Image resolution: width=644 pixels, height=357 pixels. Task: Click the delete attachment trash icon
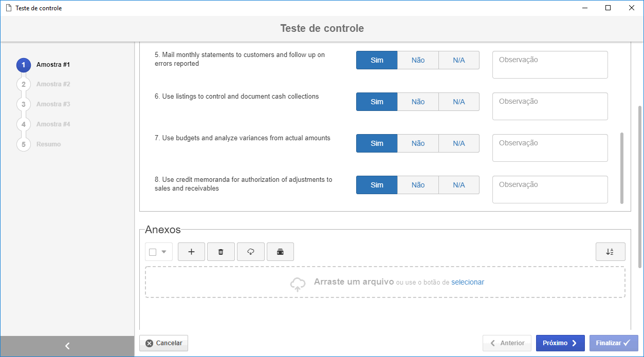tap(221, 252)
